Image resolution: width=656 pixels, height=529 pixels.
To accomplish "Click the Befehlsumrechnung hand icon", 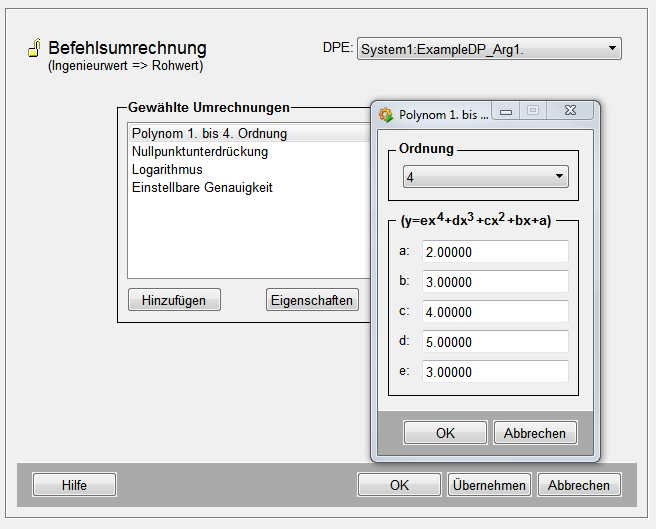I will [32, 49].
